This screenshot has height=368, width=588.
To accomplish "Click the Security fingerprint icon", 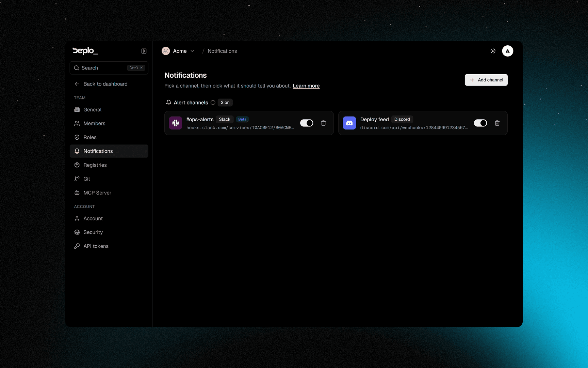I will (x=77, y=232).
